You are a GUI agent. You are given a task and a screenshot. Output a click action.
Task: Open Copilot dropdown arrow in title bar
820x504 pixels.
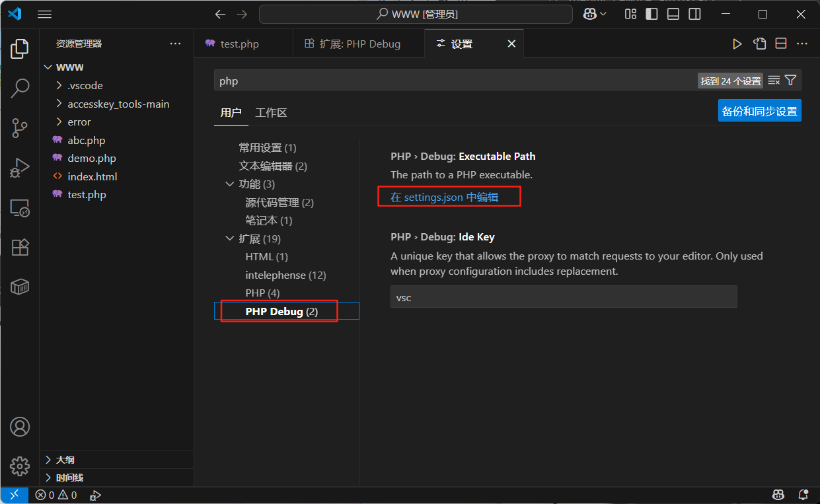[603, 15]
